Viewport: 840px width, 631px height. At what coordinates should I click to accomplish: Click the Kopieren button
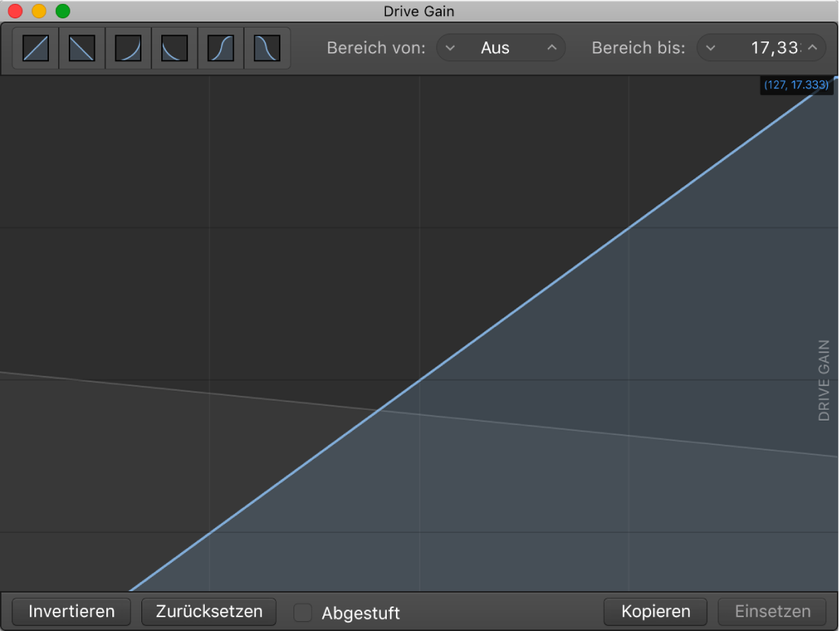coord(655,611)
